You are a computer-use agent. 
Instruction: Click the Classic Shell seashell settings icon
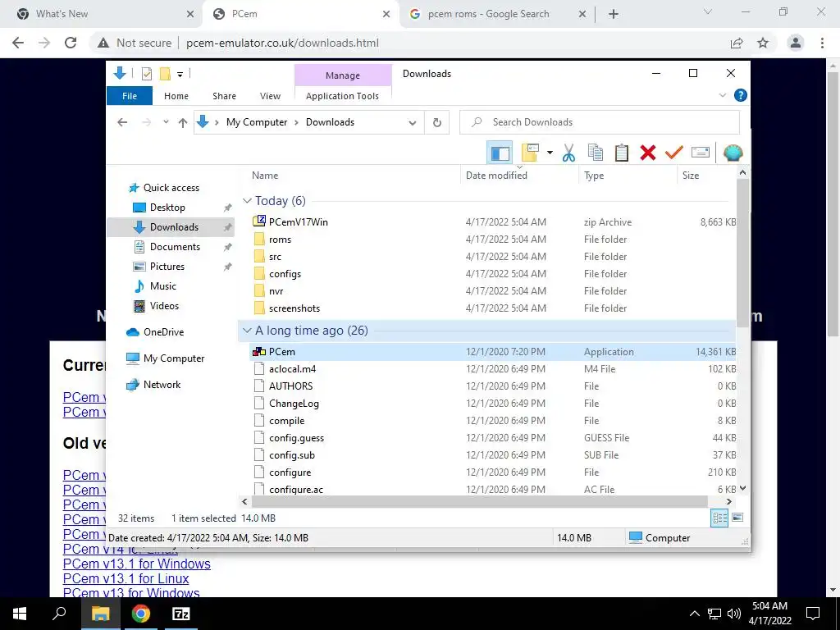[733, 153]
